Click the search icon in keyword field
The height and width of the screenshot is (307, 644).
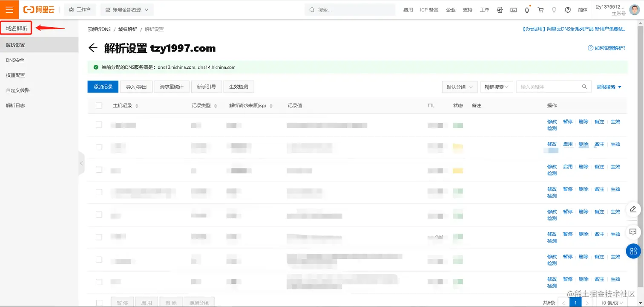tap(585, 87)
